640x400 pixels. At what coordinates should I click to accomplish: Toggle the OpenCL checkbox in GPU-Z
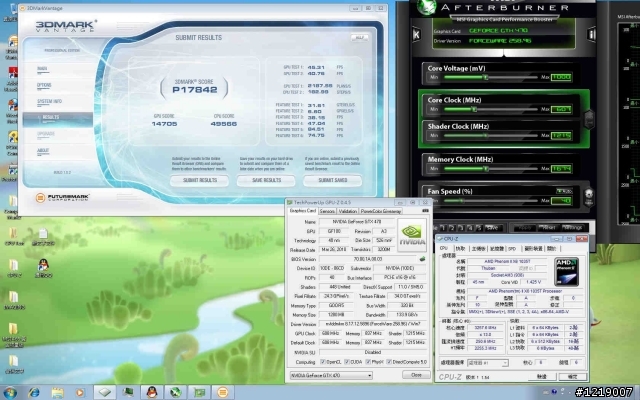click(x=323, y=362)
